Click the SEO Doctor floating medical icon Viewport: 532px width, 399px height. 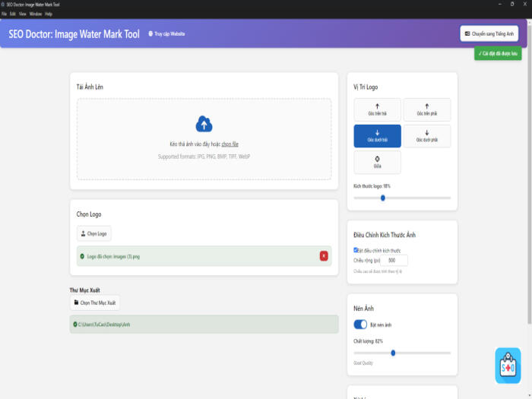click(508, 366)
